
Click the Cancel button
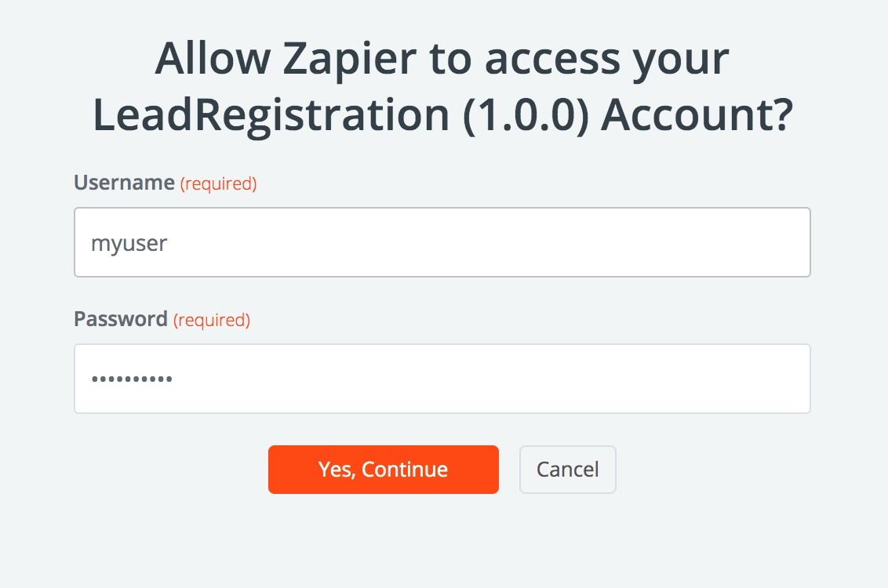[567, 470]
